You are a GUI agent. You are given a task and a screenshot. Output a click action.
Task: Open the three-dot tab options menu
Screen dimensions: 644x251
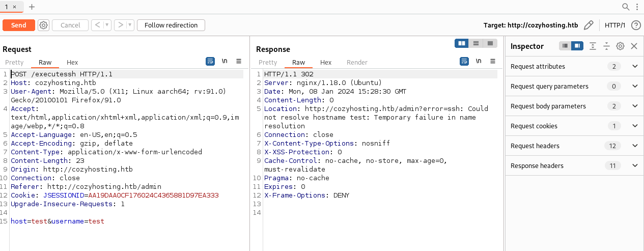(637, 7)
